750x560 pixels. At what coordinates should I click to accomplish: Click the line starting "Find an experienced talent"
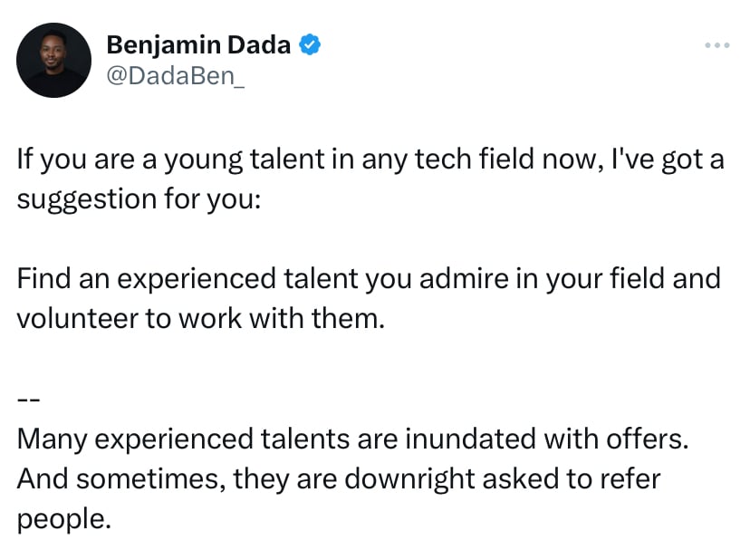pyautogui.click(x=368, y=277)
